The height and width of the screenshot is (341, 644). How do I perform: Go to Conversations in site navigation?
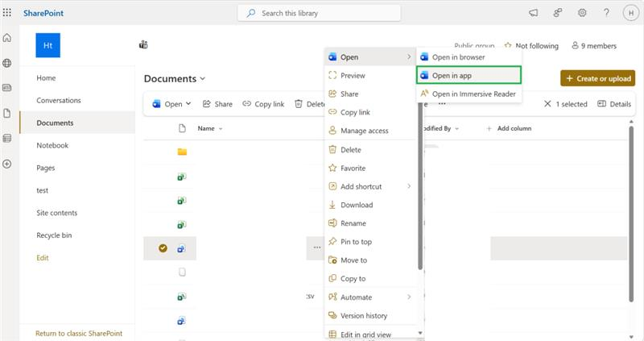pyautogui.click(x=59, y=101)
